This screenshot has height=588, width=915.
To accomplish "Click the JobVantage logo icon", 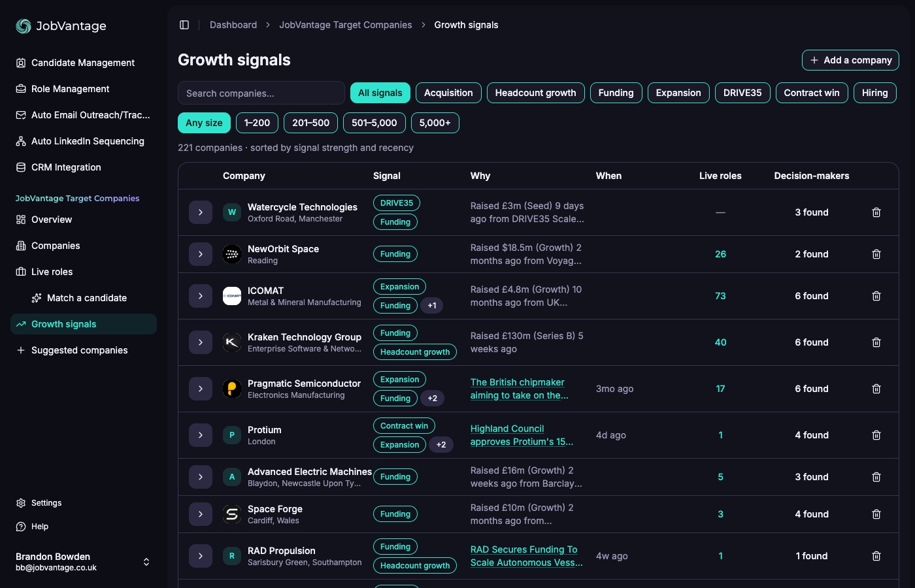I will click(x=24, y=25).
